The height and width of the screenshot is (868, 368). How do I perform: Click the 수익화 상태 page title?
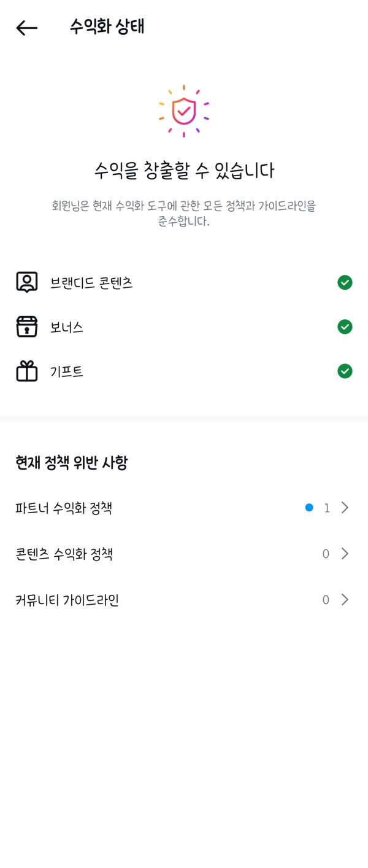[x=107, y=27]
